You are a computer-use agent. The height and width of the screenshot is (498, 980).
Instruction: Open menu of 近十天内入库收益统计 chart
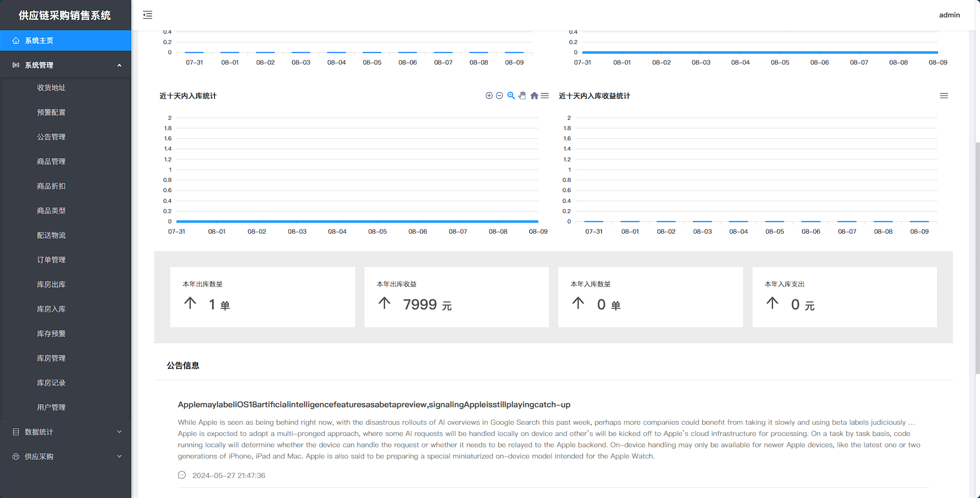click(944, 96)
